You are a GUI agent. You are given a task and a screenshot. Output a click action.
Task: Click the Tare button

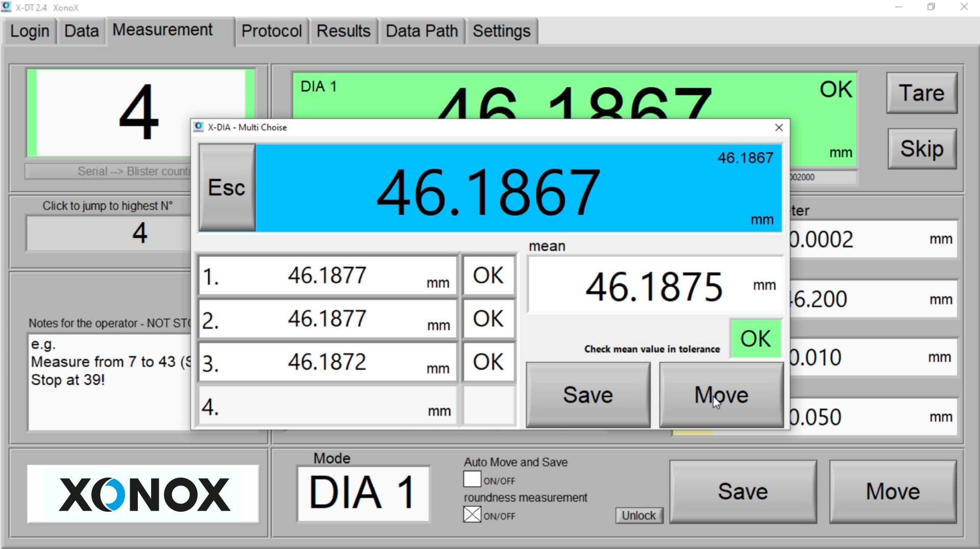921,93
